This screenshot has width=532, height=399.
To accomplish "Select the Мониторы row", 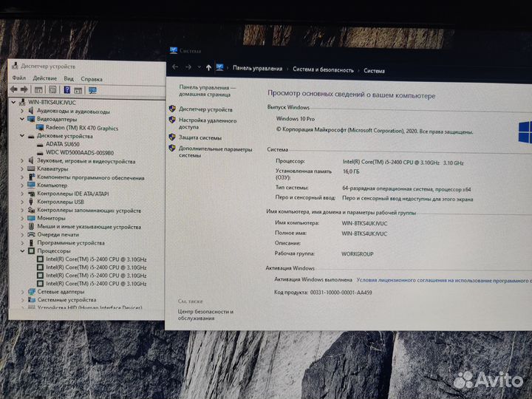I will (51, 218).
